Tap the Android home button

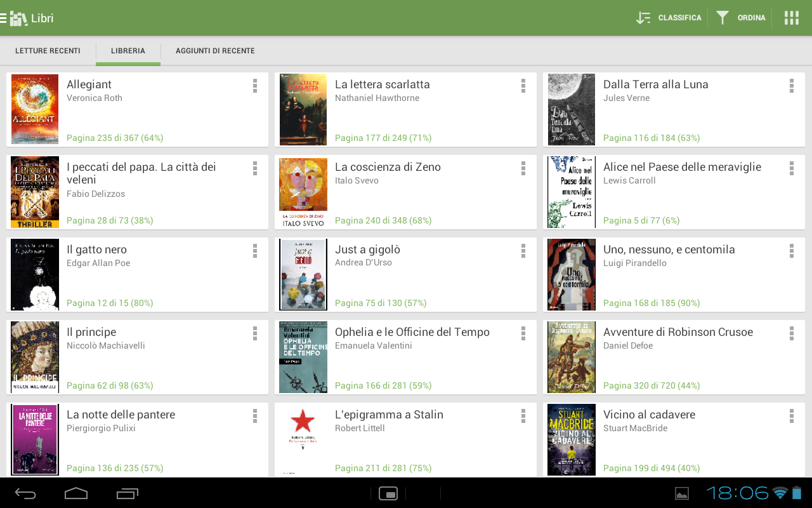pos(76,493)
